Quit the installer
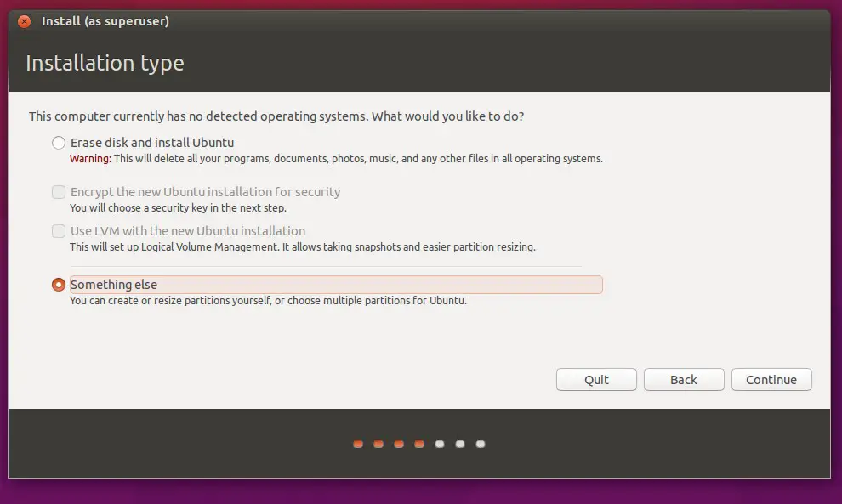842x504 pixels. point(596,379)
